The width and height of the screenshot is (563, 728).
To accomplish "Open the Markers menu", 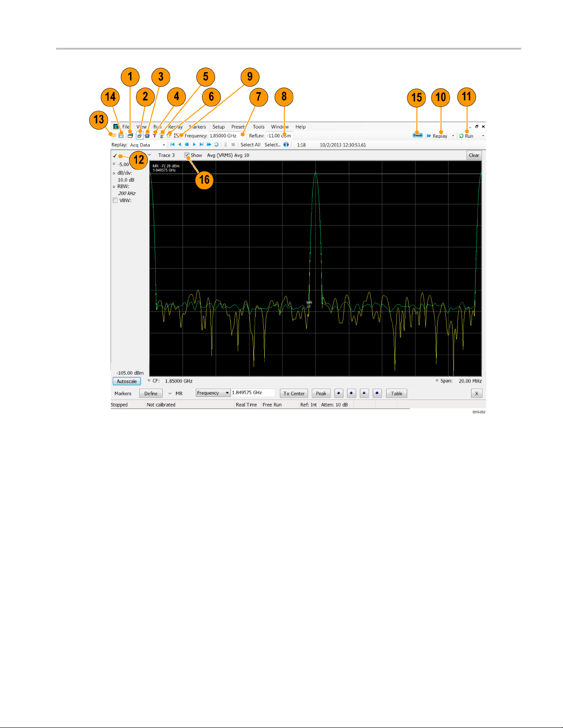I will [x=198, y=127].
